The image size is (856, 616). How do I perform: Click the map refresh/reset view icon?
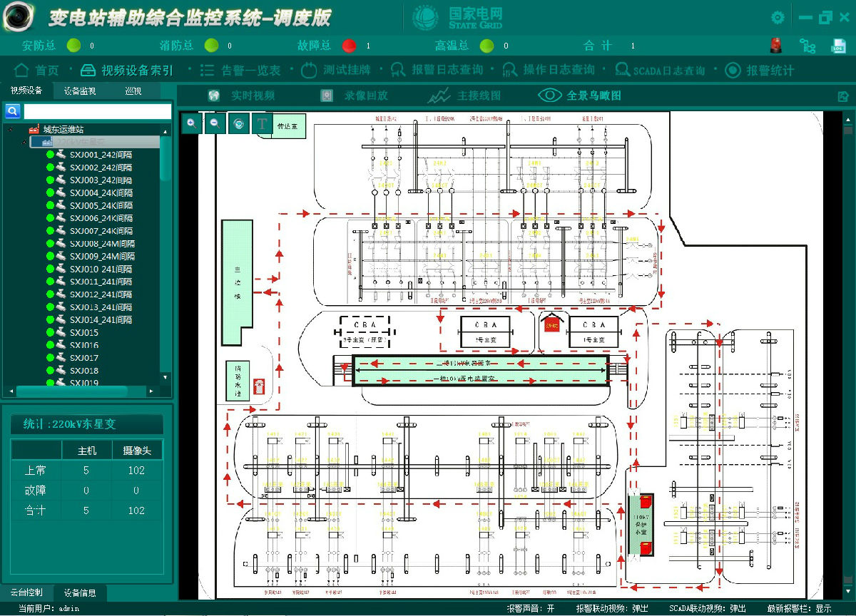(238, 123)
